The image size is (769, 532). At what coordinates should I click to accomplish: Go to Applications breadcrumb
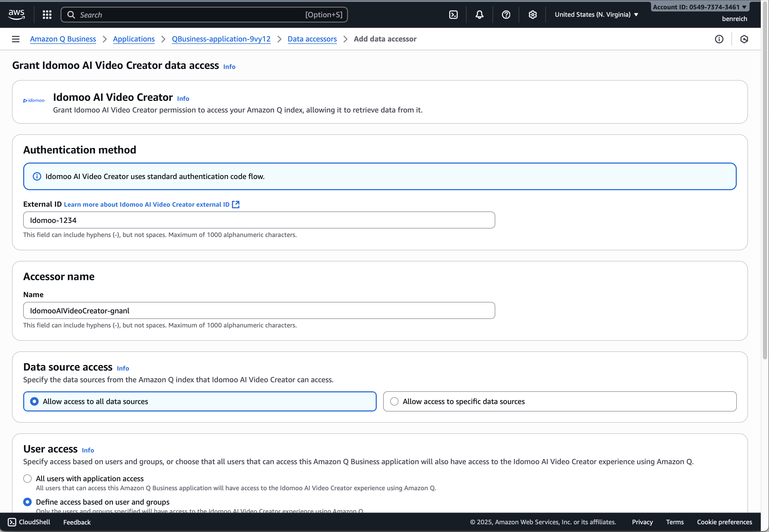coord(134,39)
